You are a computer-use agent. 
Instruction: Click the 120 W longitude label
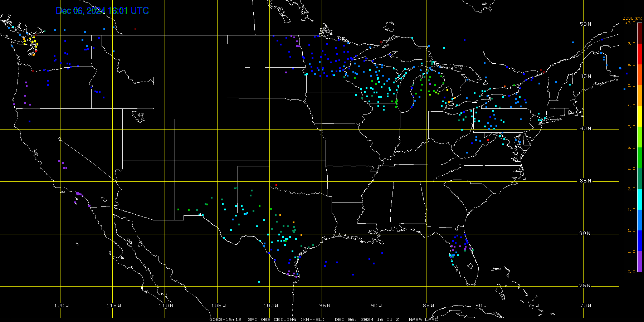click(62, 306)
